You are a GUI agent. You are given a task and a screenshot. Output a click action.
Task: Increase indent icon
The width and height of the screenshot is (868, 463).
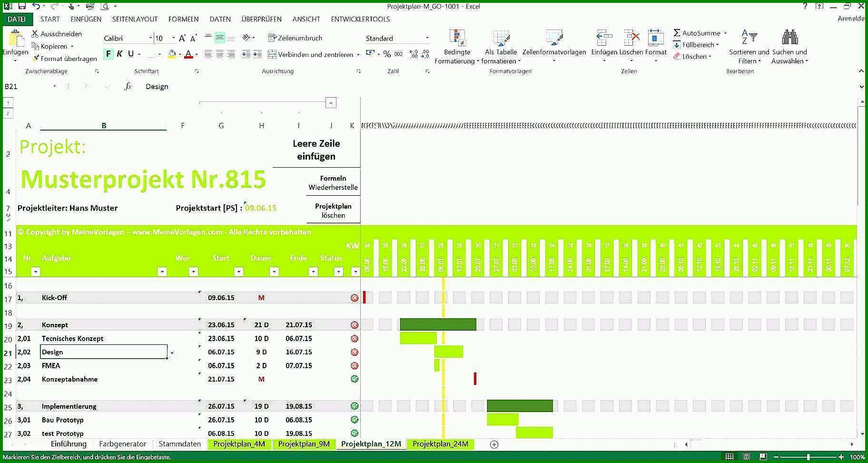[x=257, y=54]
